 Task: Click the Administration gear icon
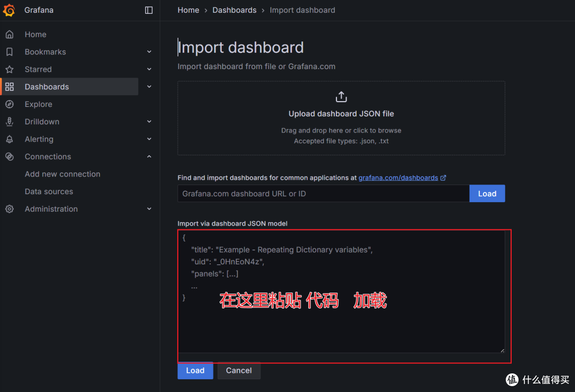coord(10,209)
